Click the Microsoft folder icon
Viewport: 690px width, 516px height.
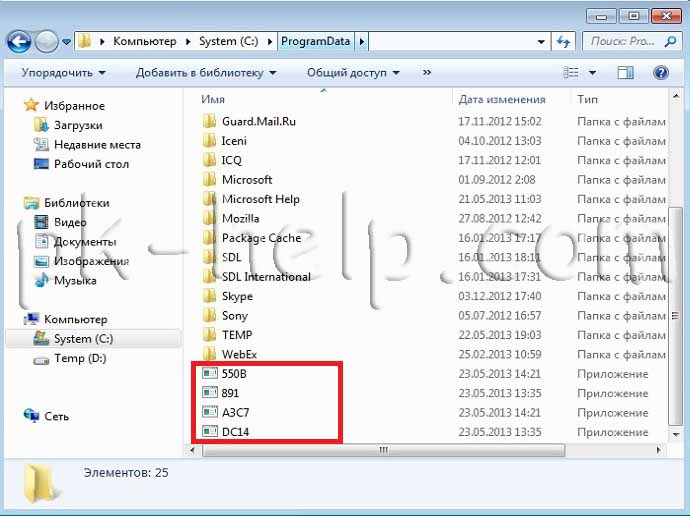[x=209, y=179]
